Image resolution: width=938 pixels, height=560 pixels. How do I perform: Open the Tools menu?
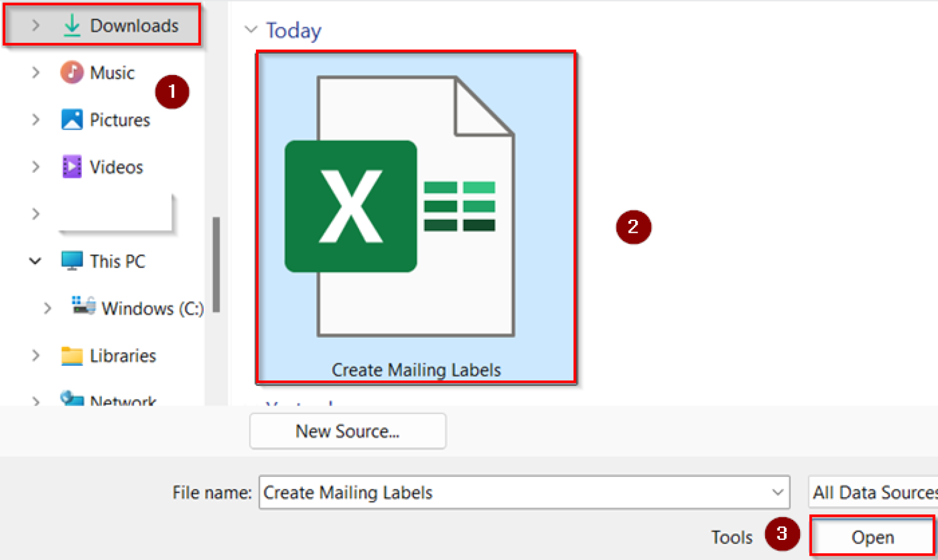(x=731, y=537)
